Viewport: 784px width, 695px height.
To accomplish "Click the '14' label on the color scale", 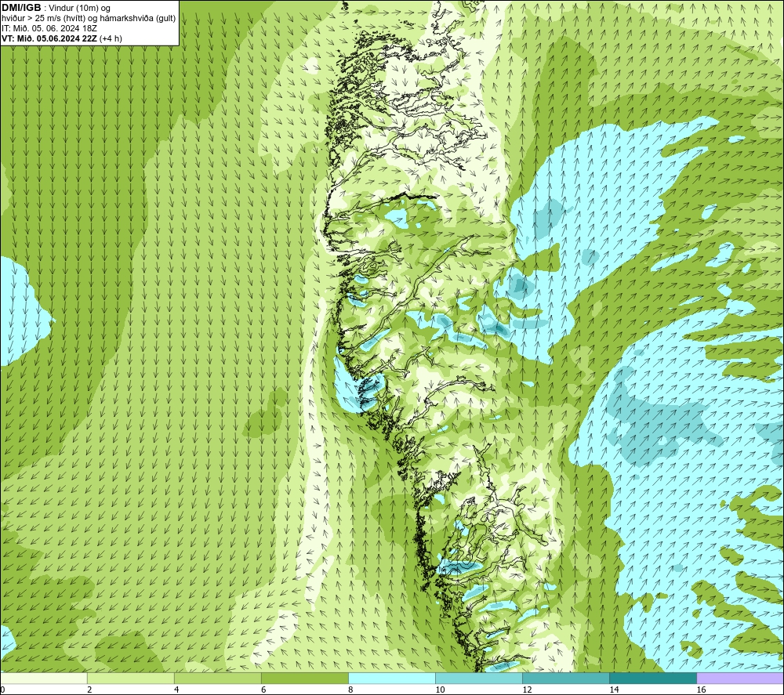I will [614, 690].
